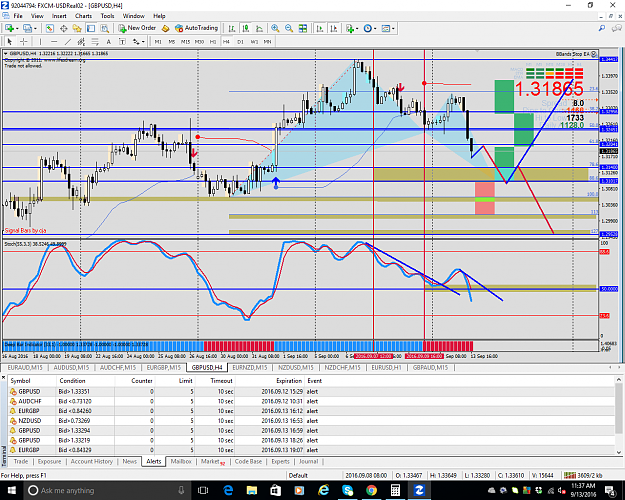
Task: Click the Terminal panel's scroll-down arrow
Action: [619, 452]
